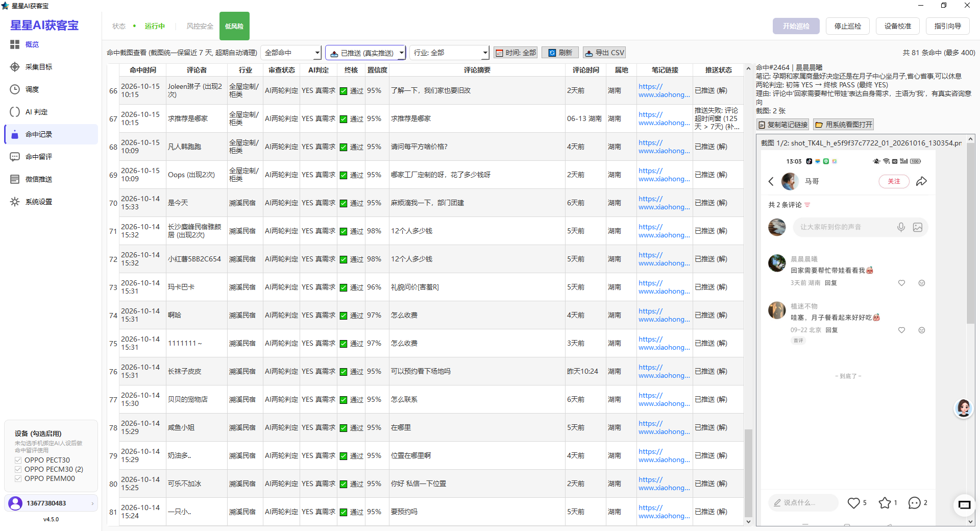The height and width of the screenshot is (531, 980).
Task: Sort by the 置信度 column header
Action: tap(377, 70)
